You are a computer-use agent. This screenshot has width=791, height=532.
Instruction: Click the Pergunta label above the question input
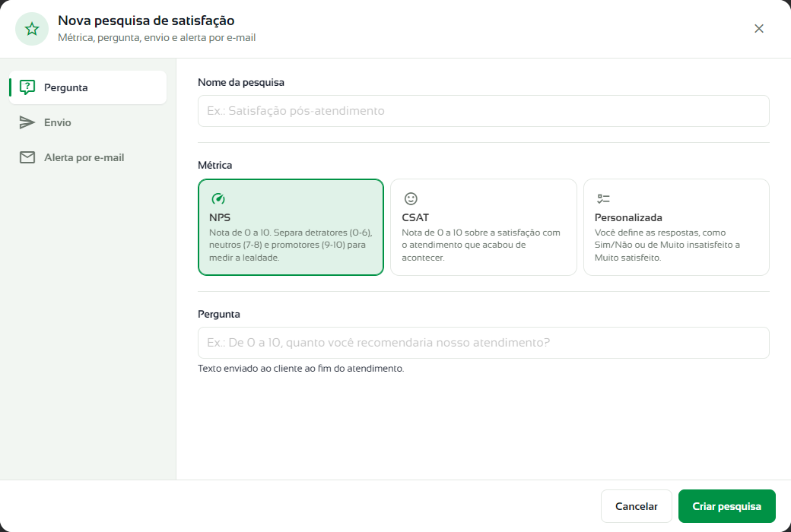[219, 314]
